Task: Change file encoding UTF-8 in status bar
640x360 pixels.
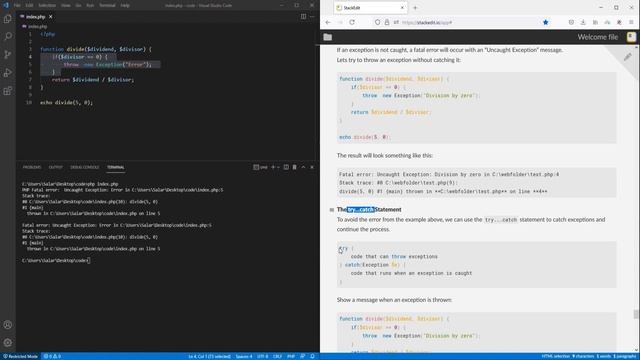Action: 262,356
